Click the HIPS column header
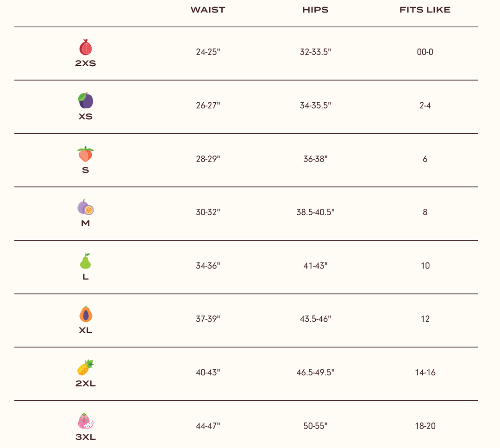The height and width of the screenshot is (448, 500). pyautogui.click(x=315, y=10)
